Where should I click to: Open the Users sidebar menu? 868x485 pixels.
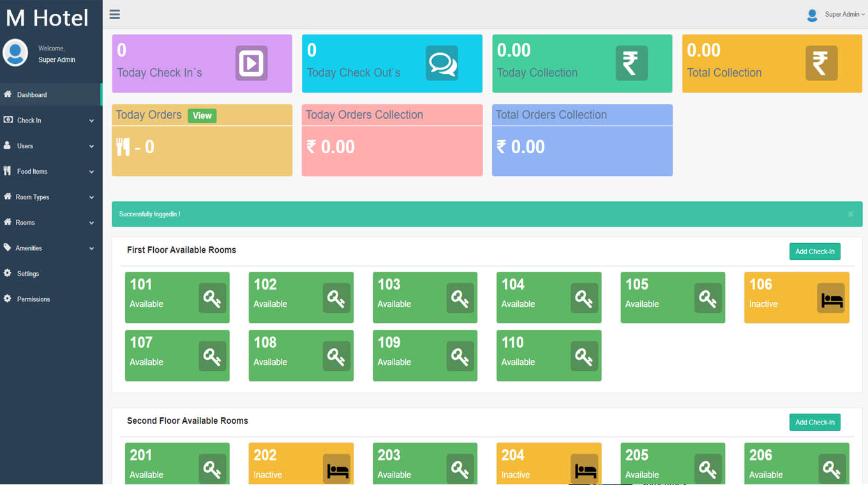(x=51, y=145)
